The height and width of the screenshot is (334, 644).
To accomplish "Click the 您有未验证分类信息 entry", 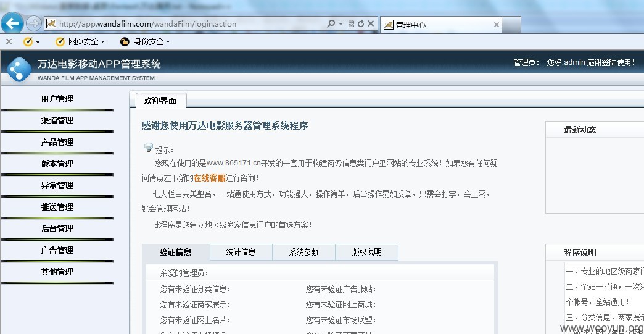I will click(x=196, y=289).
